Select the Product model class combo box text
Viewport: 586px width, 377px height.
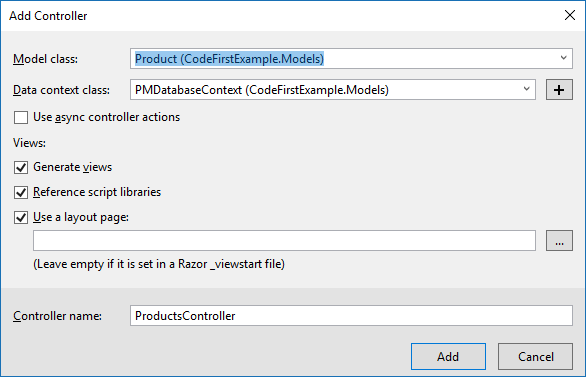pyautogui.click(x=229, y=59)
